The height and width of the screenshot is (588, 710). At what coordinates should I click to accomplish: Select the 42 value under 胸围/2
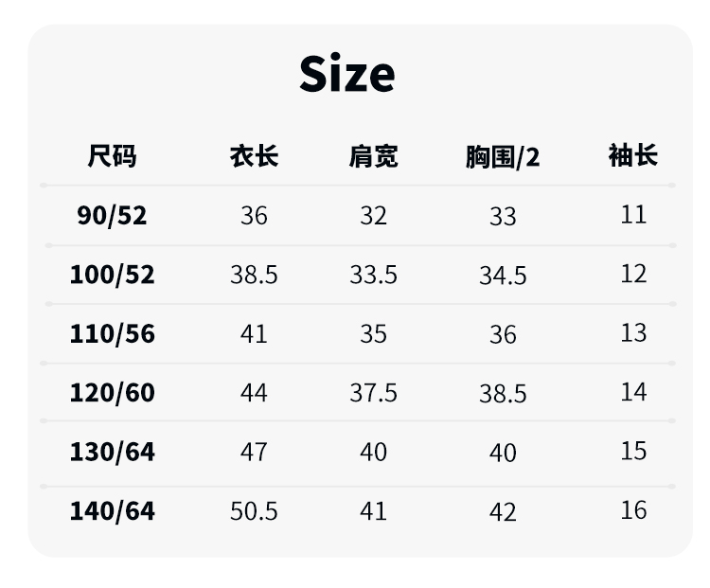pos(503,512)
